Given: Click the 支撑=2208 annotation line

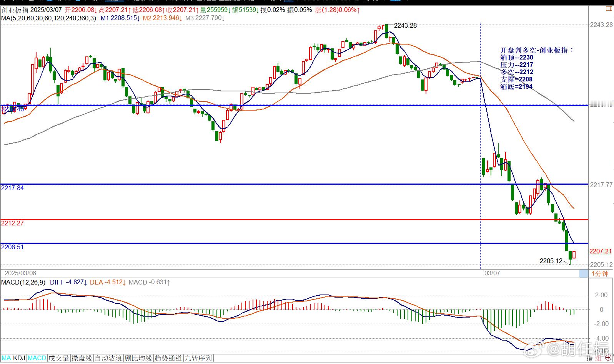Looking at the screenshot, I should pos(516,79).
